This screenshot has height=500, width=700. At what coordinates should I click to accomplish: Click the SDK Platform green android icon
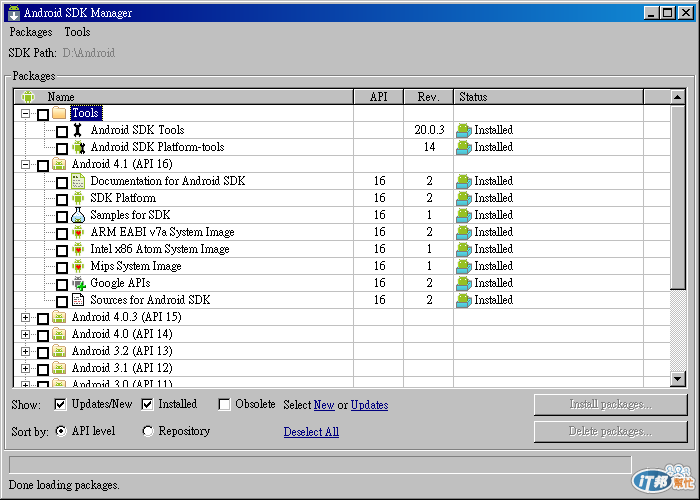tap(78, 198)
